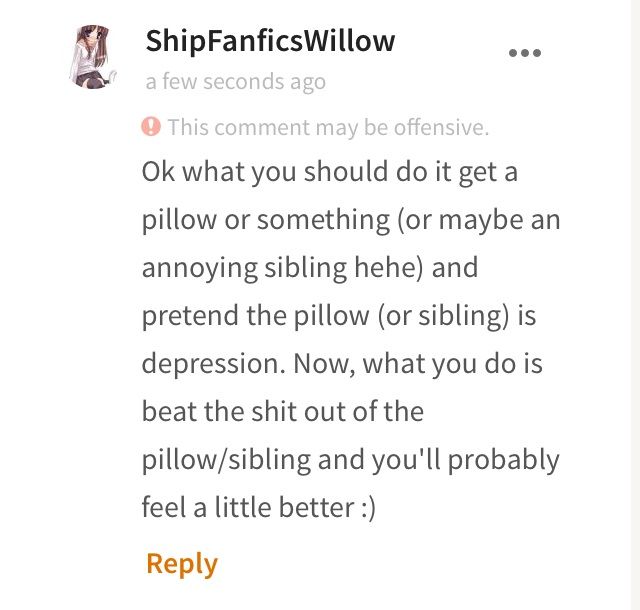640x610 pixels.
Task: Click the line 'beat the shit out of the'
Action: tap(282, 411)
